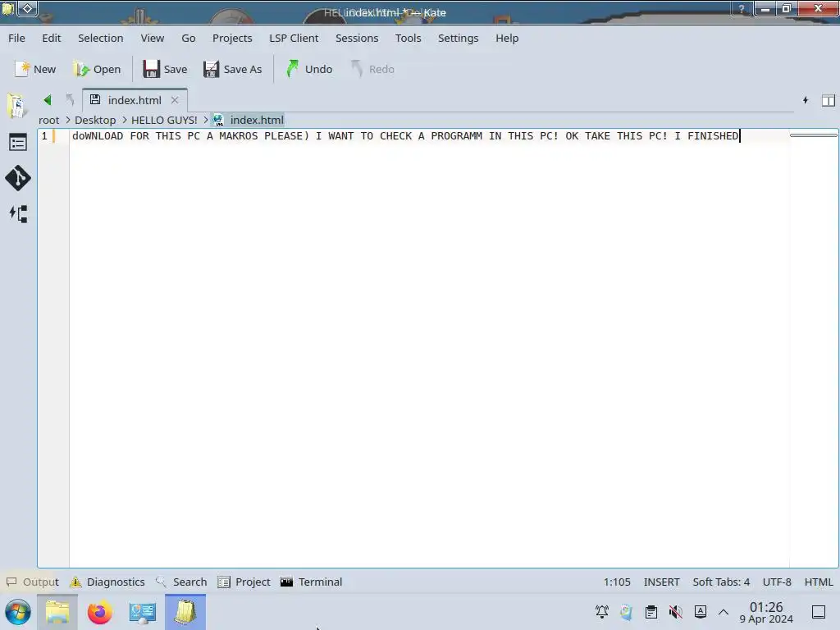This screenshot has height=630, width=840.
Task: Toggle the Project bottom panel
Action: [x=244, y=582]
